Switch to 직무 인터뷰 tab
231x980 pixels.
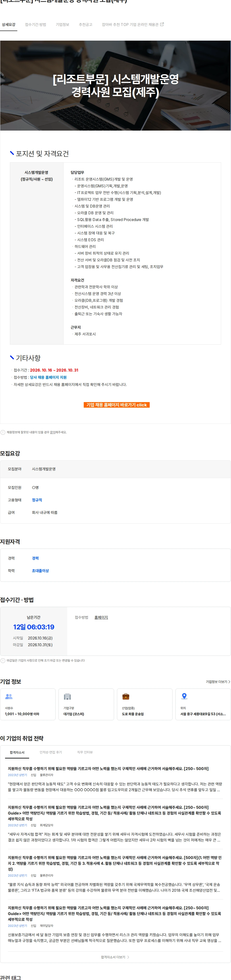tap(85, 752)
